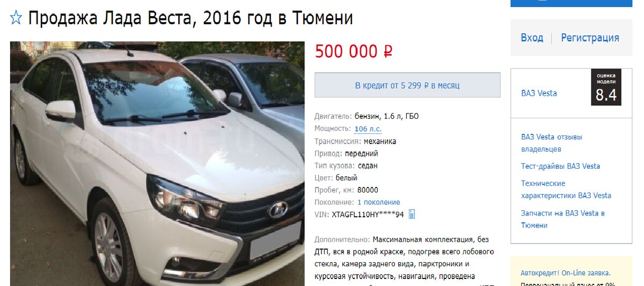Viewport: 644px width, 286px height.
Task: Open ВАЗ Vesta отзывы владельцев
Action: [x=552, y=143]
